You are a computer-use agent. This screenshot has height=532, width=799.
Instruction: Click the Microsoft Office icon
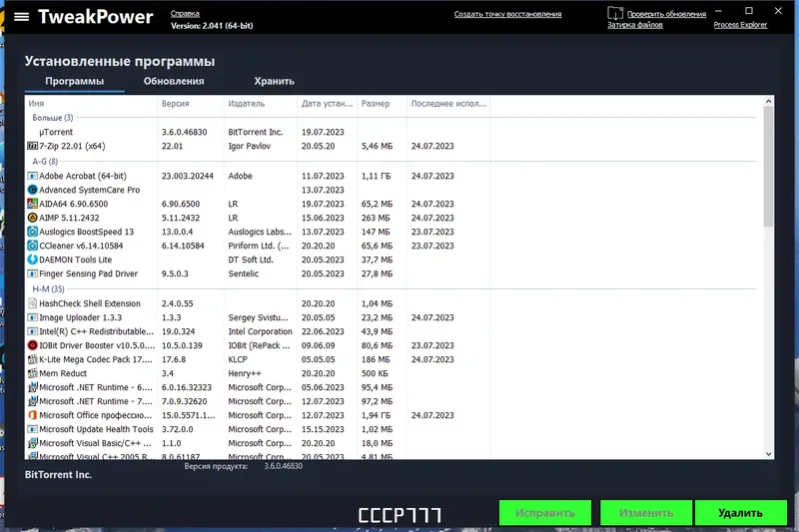click(x=32, y=415)
